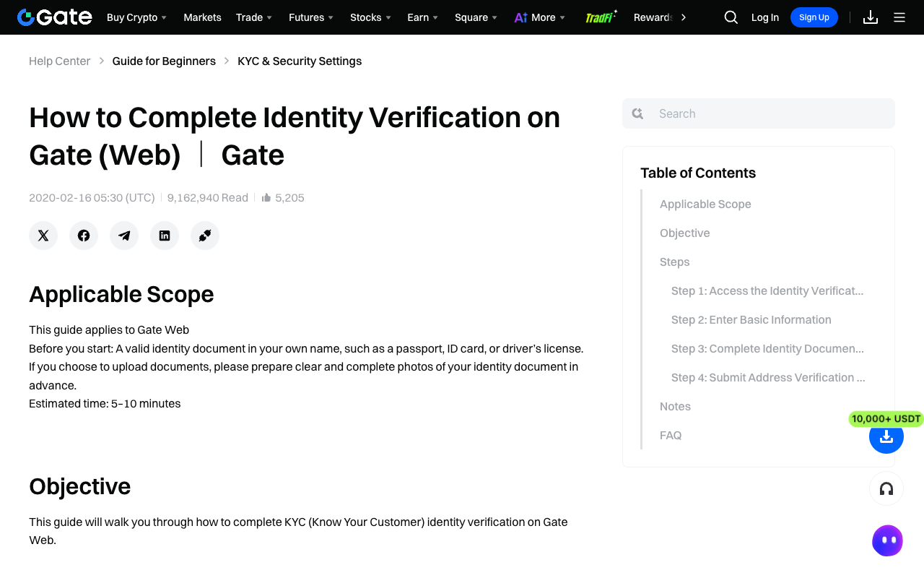This screenshot has width=924, height=578.
Task: Jump to Step 4: Submit Address Verification
Action: (x=768, y=378)
